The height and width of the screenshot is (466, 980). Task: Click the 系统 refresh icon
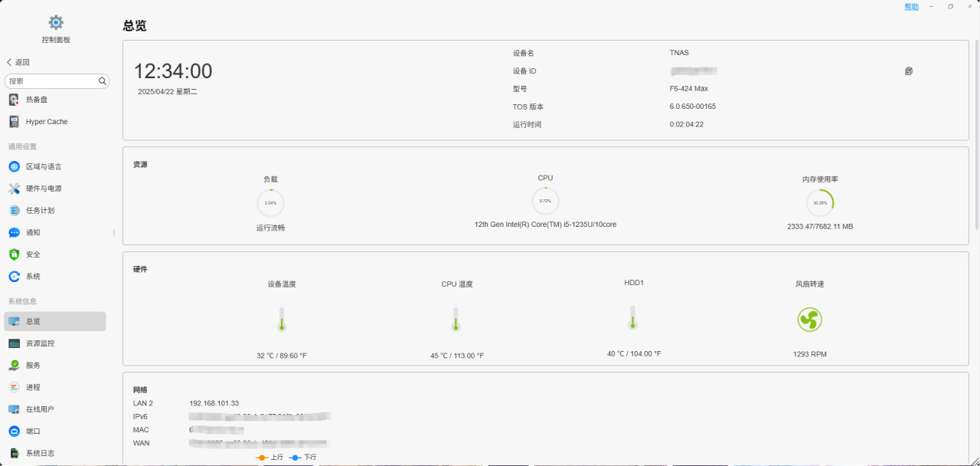[x=14, y=276]
